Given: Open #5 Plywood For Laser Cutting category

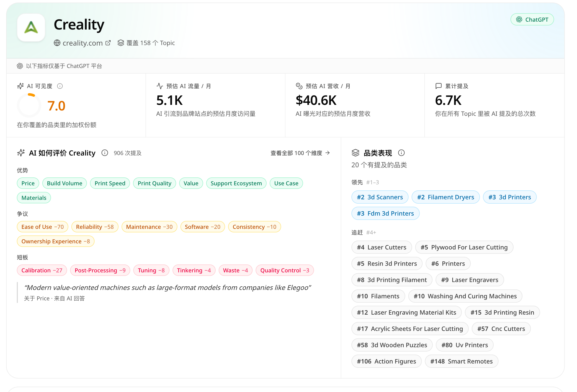Looking at the screenshot, I should point(464,247).
